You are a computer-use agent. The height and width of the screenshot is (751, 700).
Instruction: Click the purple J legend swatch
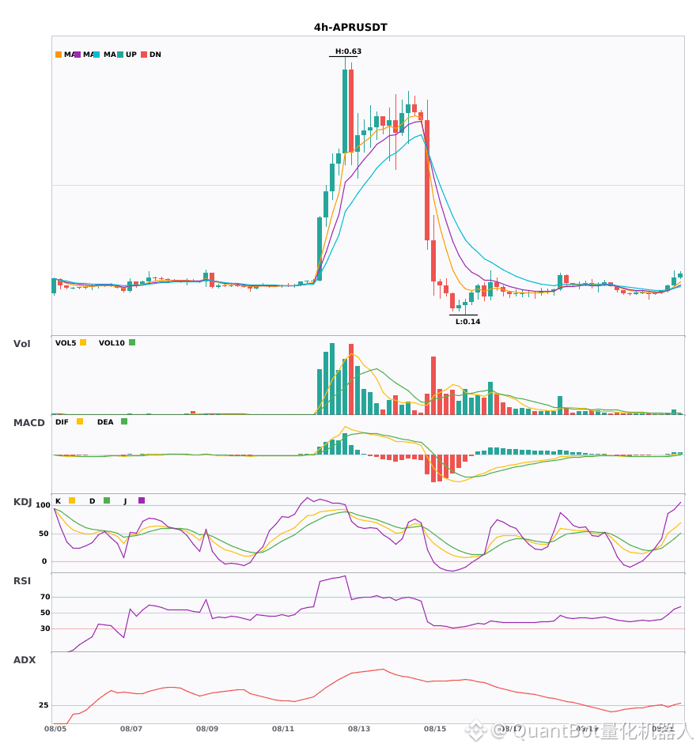(x=142, y=500)
